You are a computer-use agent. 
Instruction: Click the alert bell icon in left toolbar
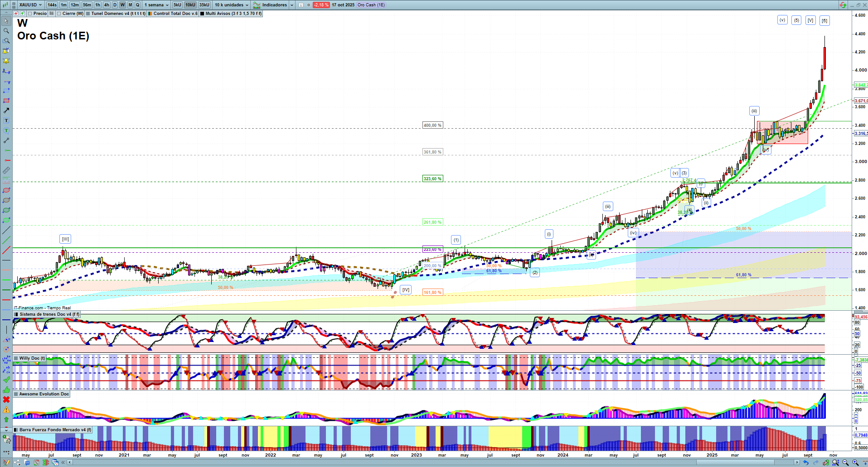(x=6, y=61)
